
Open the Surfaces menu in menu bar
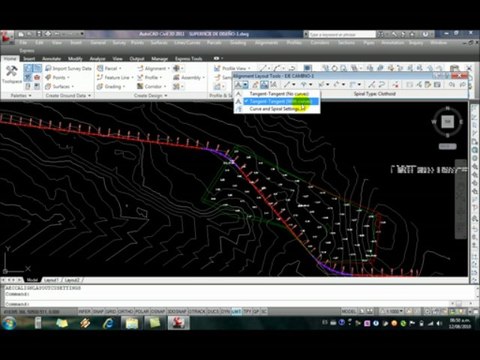tap(159, 43)
